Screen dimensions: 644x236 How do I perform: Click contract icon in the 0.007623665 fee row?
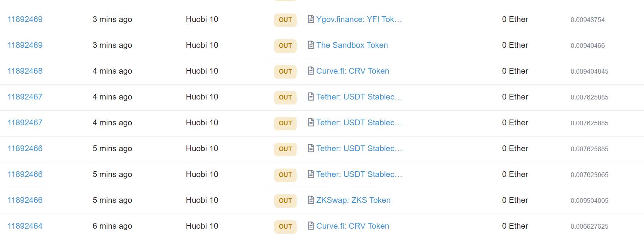click(x=311, y=174)
